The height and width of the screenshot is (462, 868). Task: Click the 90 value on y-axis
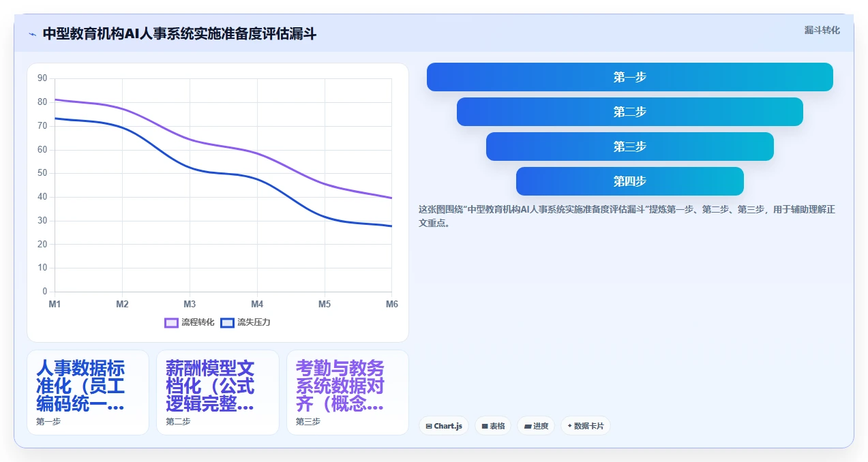(42, 78)
